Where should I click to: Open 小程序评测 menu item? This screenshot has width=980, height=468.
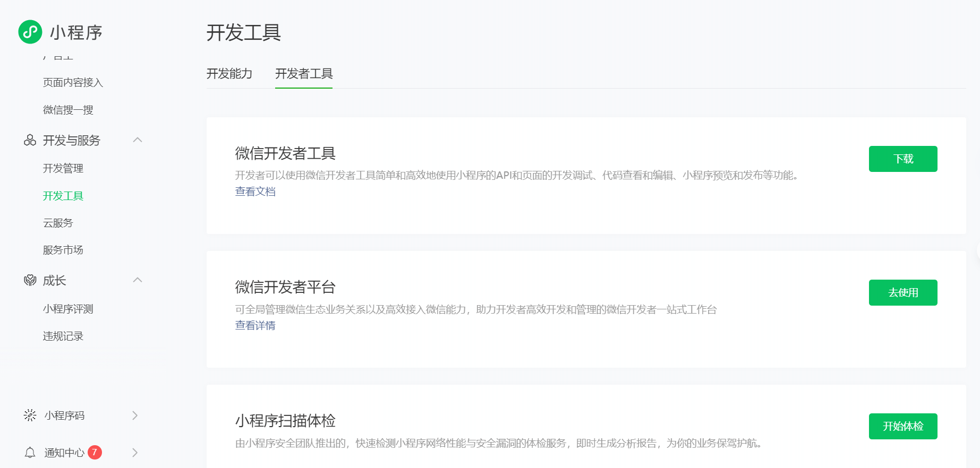tap(68, 309)
